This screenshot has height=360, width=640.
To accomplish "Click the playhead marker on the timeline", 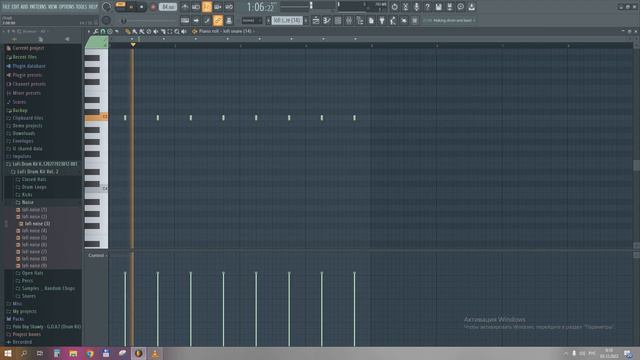I will (x=133, y=44).
